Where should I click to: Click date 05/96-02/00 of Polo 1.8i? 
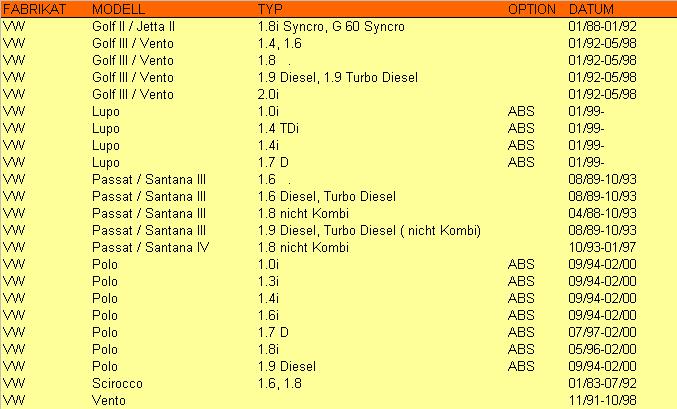pyautogui.click(x=602, y=349)
